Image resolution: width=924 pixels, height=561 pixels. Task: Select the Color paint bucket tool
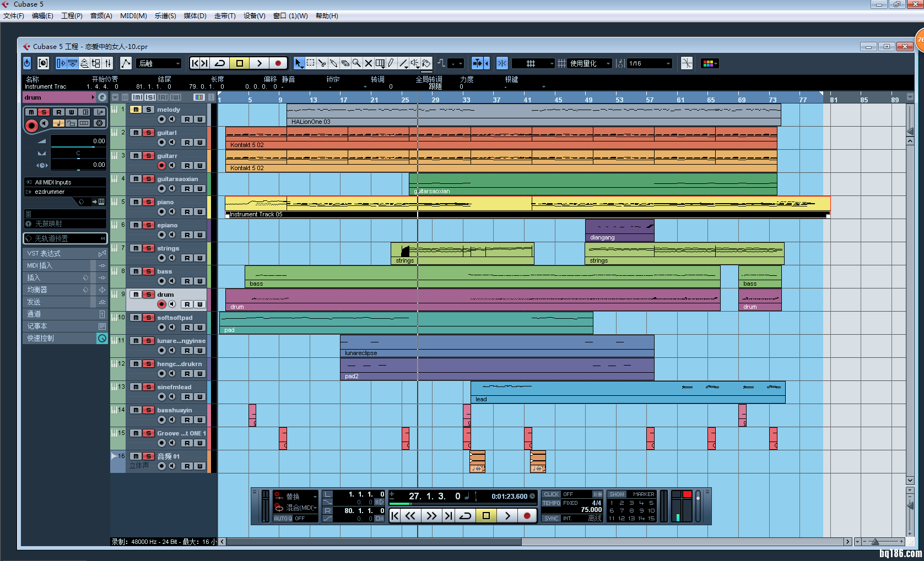tap(426, 63)
